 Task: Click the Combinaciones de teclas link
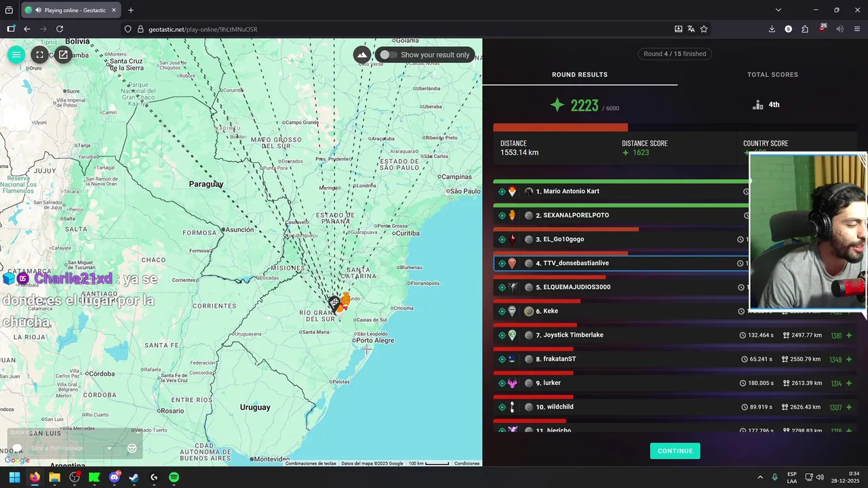[x=311, y=464]
